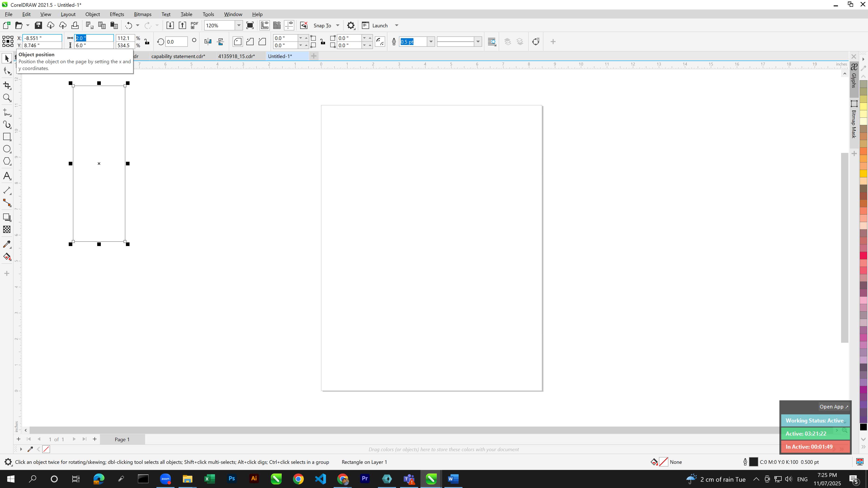Expand the document palette flyout arrow
The width and height of the screenshot is (868, 488).
(x=21, y=449)
